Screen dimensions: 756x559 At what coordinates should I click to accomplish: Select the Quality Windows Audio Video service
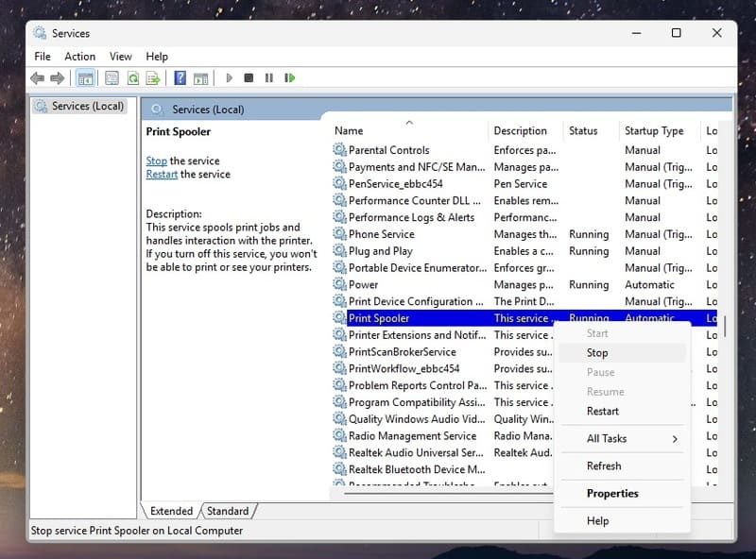[417, 418]
